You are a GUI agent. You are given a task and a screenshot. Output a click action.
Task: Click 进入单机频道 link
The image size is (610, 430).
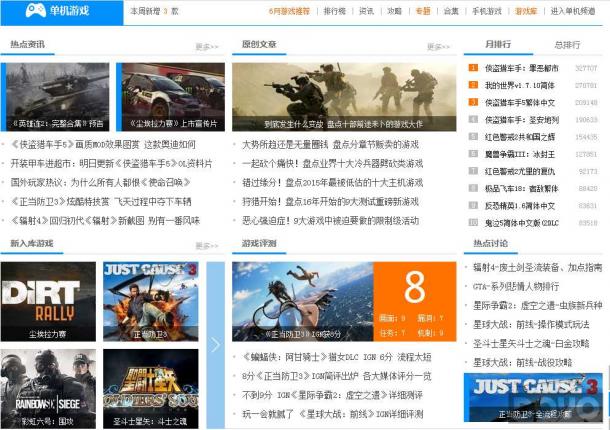(573, 11)
